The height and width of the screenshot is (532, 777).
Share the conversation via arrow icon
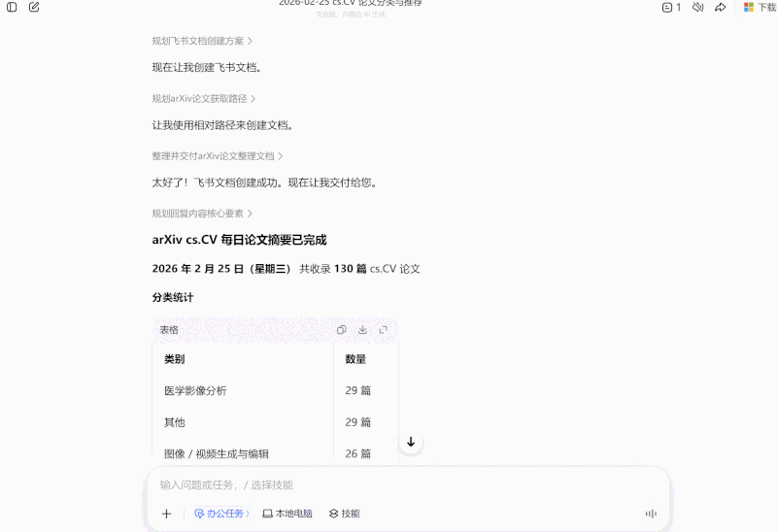[x=720, y=8]
